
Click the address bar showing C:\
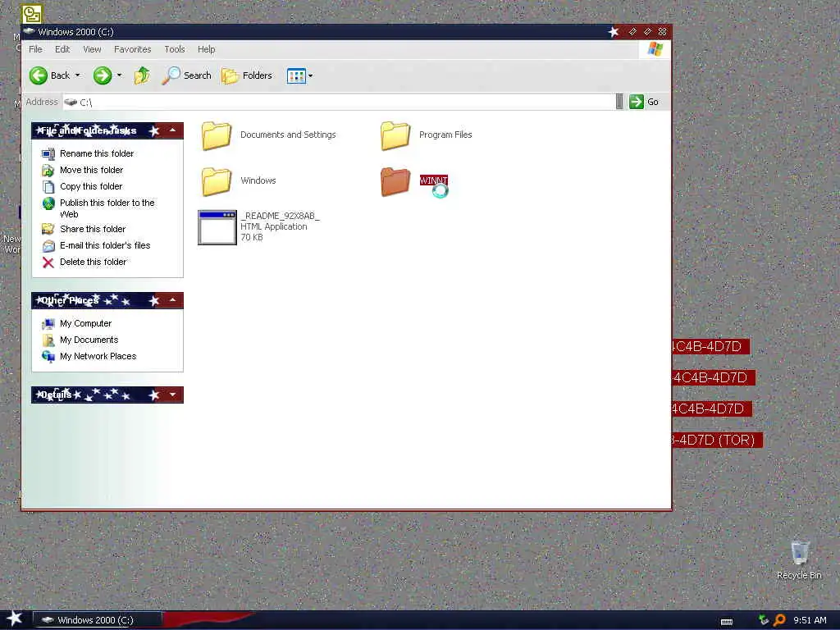339,102
